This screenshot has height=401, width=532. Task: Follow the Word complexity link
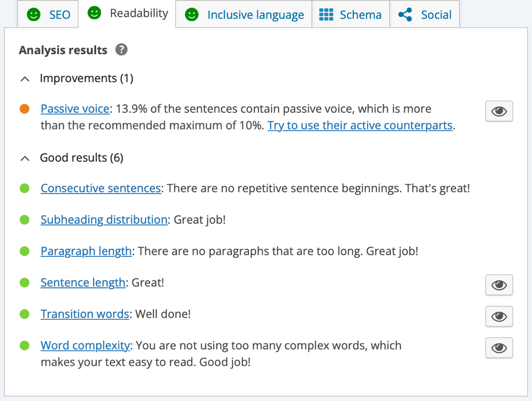pos(85,345)
